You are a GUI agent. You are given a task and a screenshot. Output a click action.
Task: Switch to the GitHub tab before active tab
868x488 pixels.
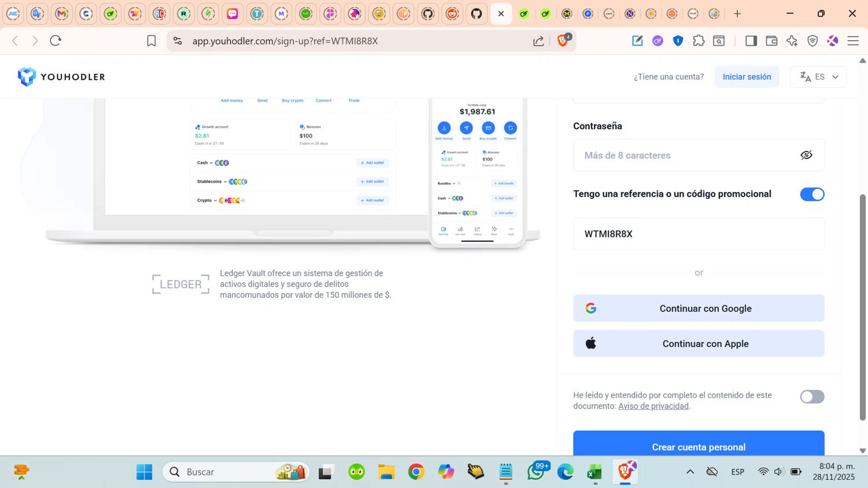476,13
